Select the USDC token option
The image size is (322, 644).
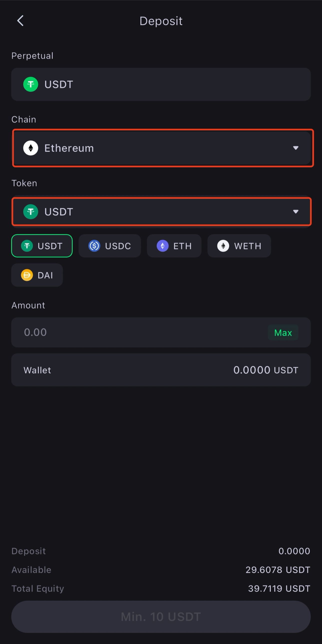tap(110, 246)
